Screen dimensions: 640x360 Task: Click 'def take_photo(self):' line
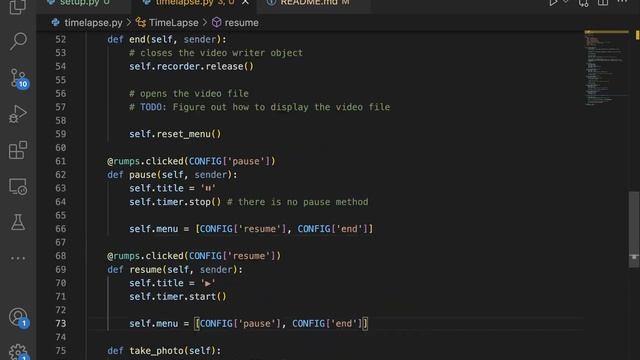coord(164,351)
